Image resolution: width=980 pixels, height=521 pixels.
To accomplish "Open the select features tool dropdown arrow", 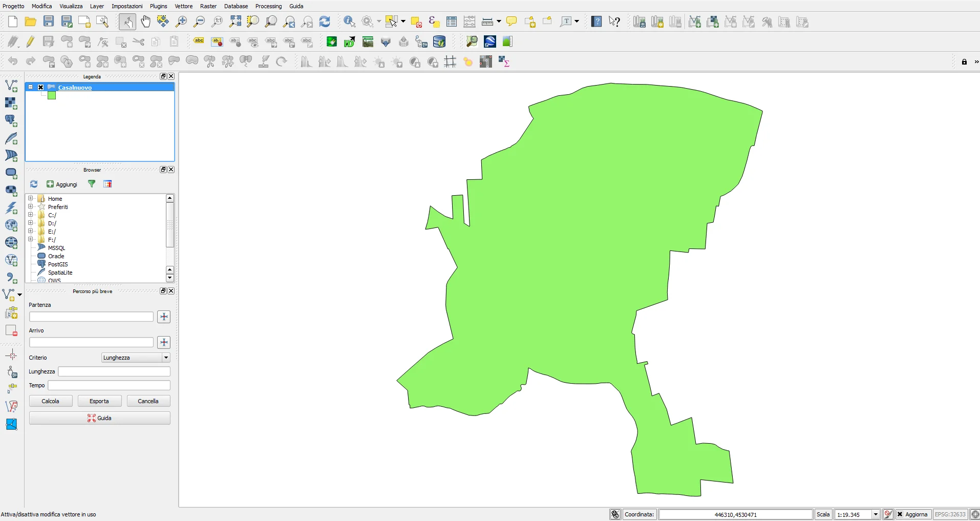I will (x=403, y=22).
